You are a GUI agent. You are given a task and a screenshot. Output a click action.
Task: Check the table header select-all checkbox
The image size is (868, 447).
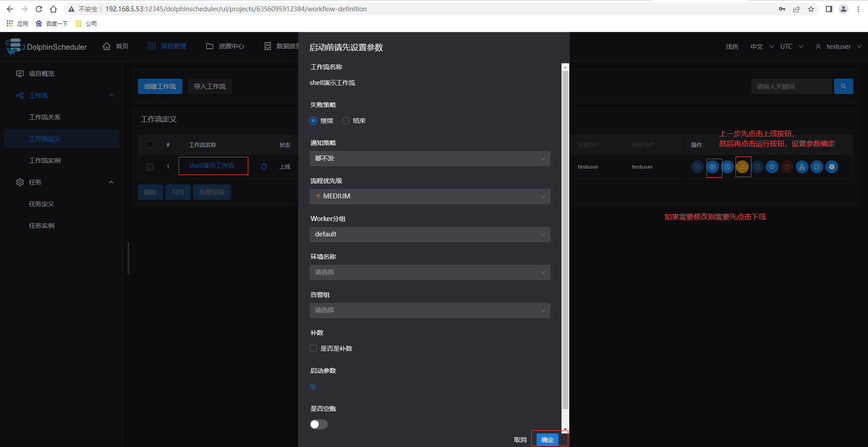click(150, 145)
